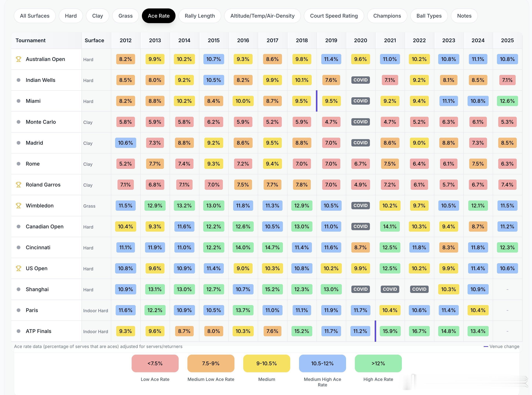Open the Altitude/Temp/Air-Density tab
Screen dimensions: 532x395
pyautogui.click(x=263, y=16)
